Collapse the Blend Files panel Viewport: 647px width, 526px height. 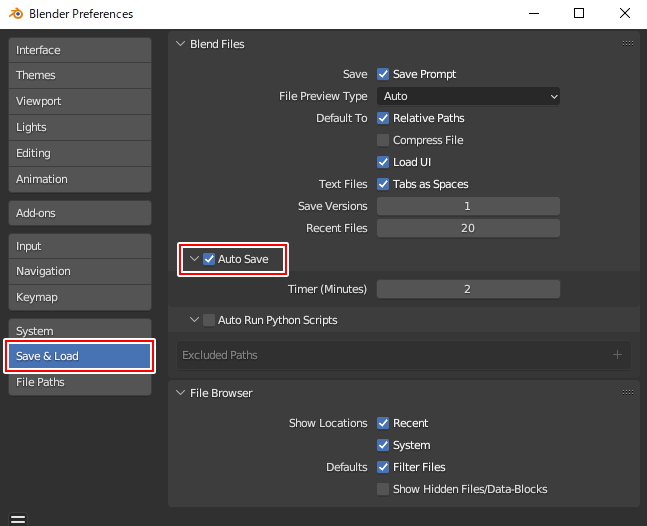pyautogui.click(x=181, y=44)
